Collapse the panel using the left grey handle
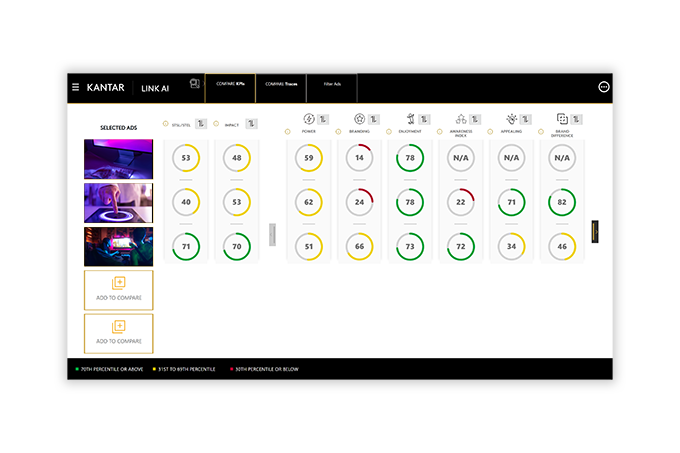This screenshot has width=680, height=453. [x=272, y=232]
